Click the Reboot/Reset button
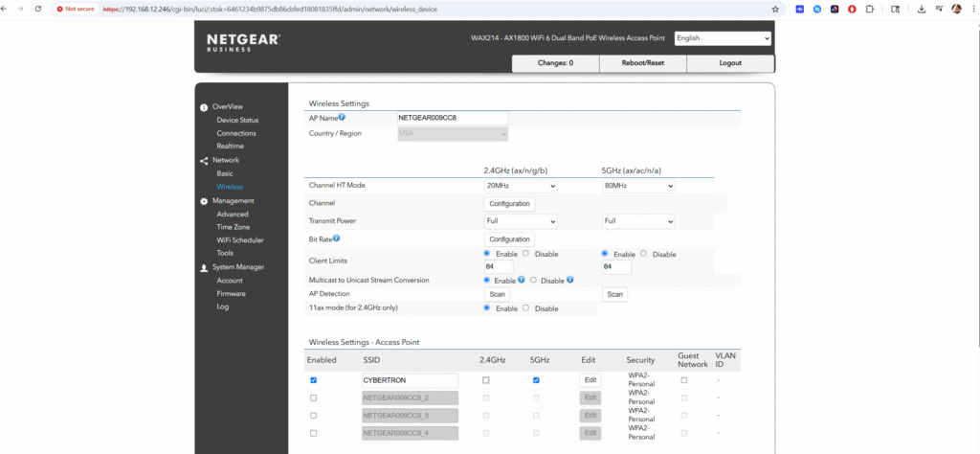980x454 pixels. (x=643, y=63)
